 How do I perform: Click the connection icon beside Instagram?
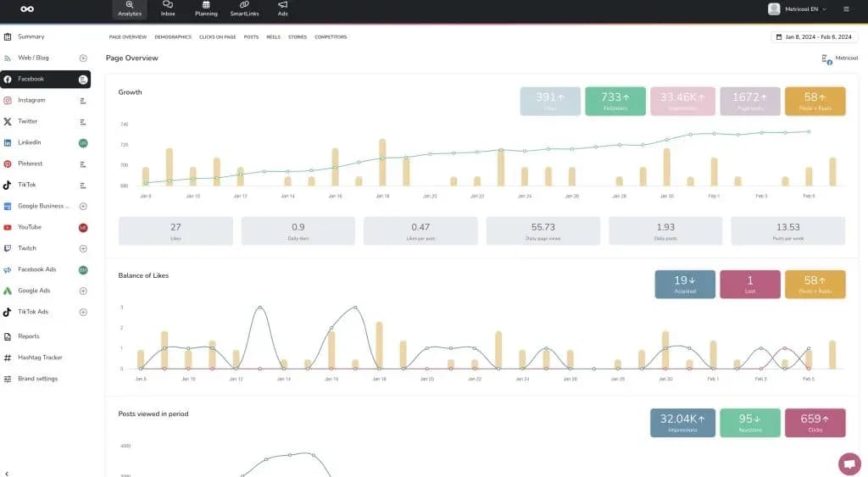[x=83, y=101]
